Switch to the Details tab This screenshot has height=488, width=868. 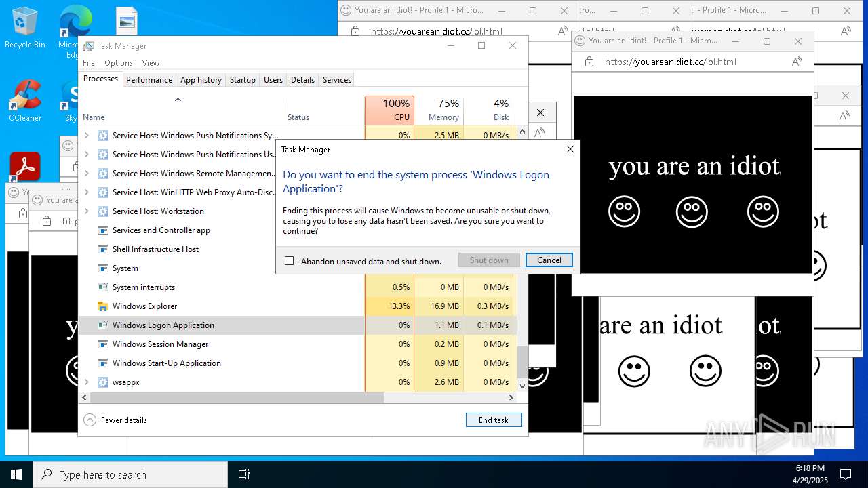tap(302, 80)
